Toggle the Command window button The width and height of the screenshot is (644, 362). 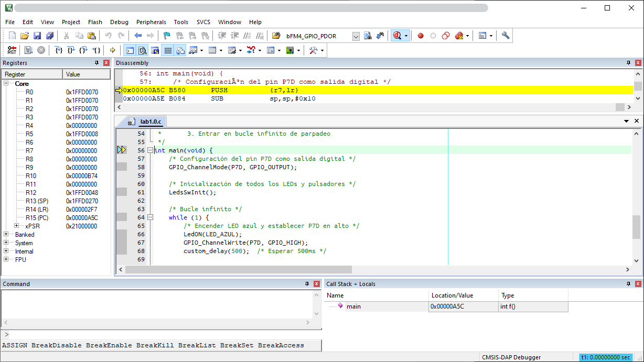click(x=129, y=50)
